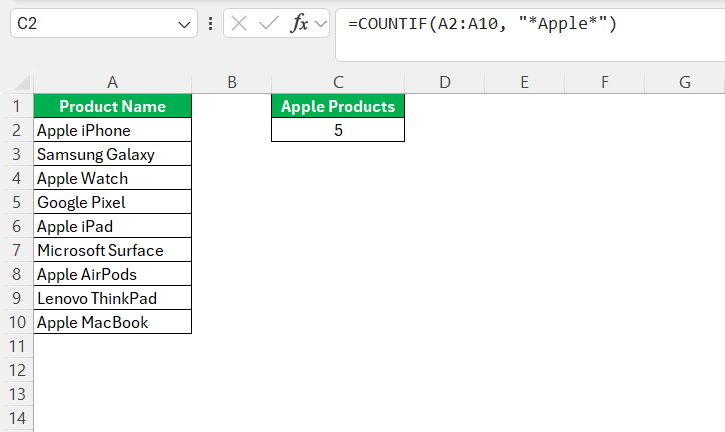This screenshot has width=725, height=432.
Task: Select column B header
Action: tap(232, 82)
